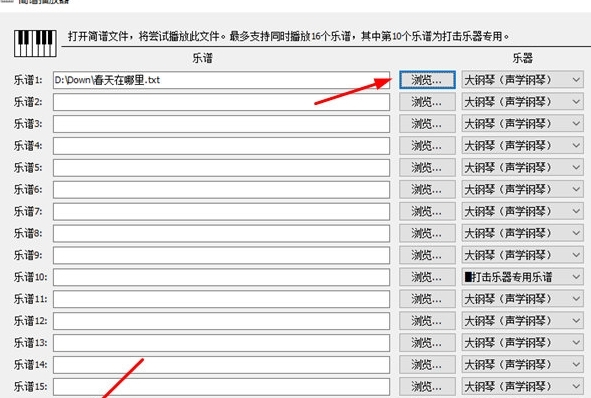Open the instrument dropdown for 乐谱1
591x398 pixels.
pos(522,80)
